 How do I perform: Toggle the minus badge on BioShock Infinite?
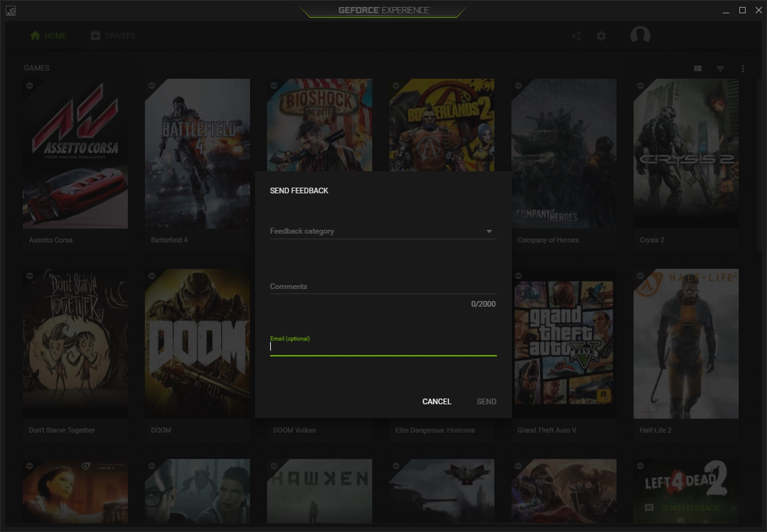tap(274, 85)
